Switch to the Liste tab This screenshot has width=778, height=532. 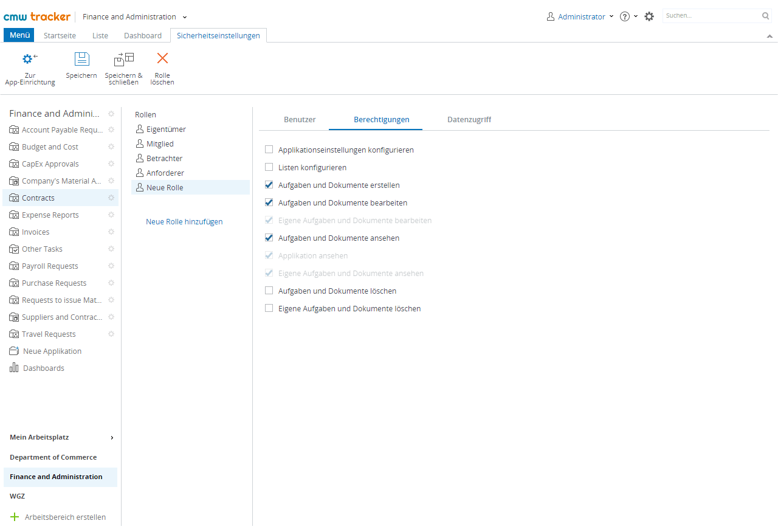(100, 35)
